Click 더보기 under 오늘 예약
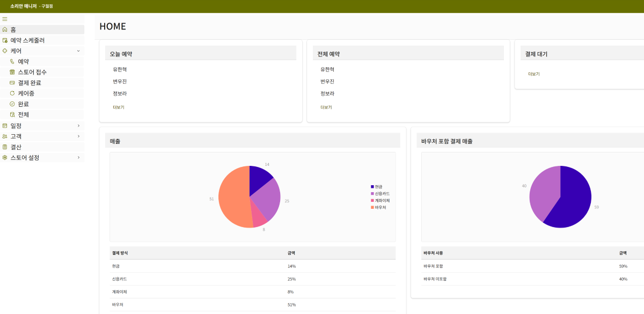The image size is (644, 314). point(119,107)
